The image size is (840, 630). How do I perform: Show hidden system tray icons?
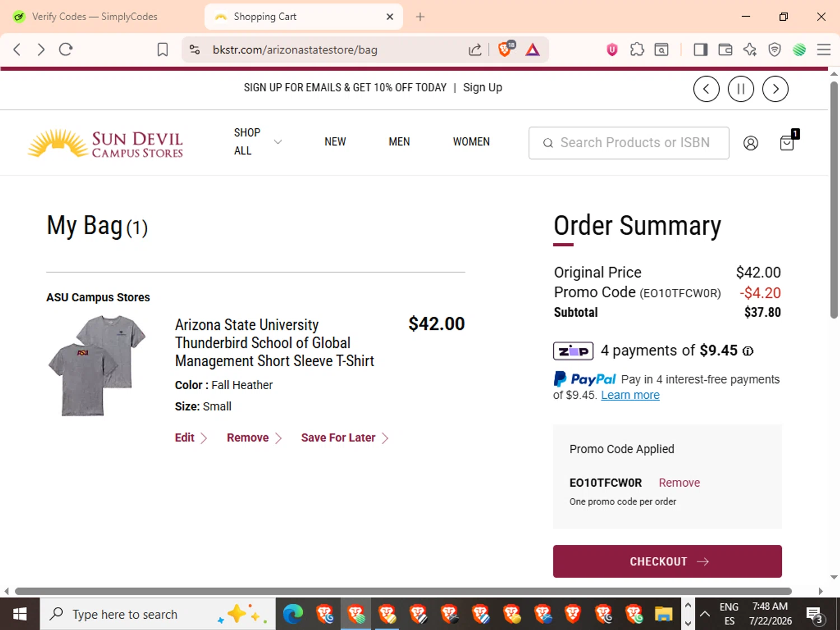(x=705, y=614)
